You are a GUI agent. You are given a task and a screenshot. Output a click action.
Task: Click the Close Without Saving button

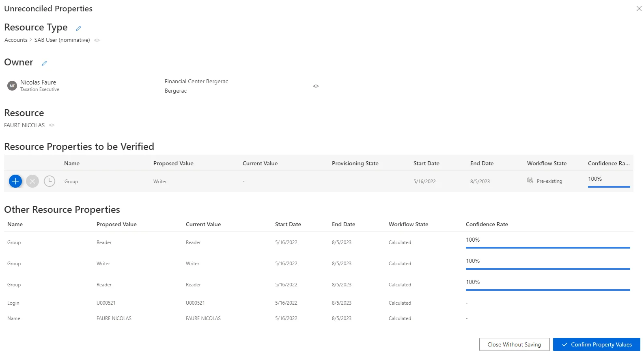(514, 344)
